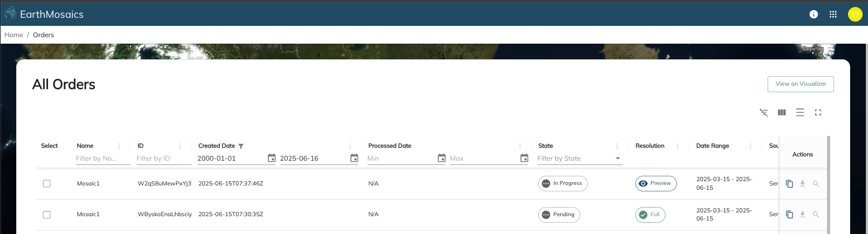Viewport: 868px width, 234px height.
Task: Open Resolution column actions menu
Action: coord(677,146)
